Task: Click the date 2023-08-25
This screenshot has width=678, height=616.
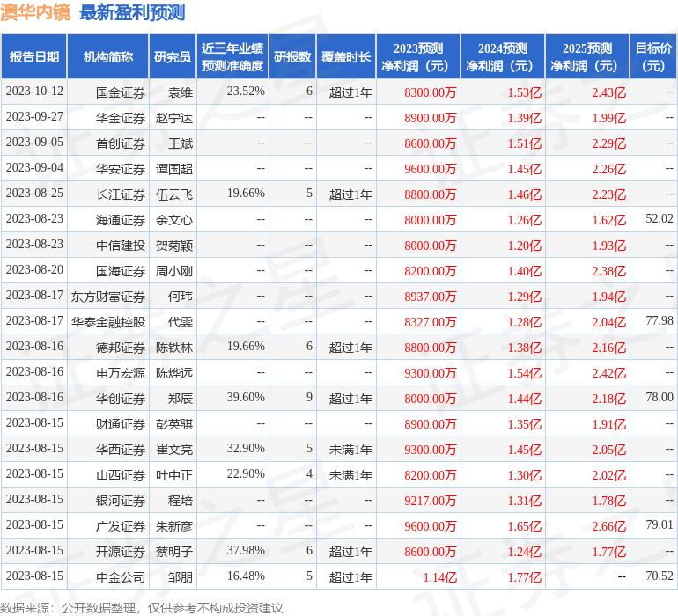Action: (34, 194)
